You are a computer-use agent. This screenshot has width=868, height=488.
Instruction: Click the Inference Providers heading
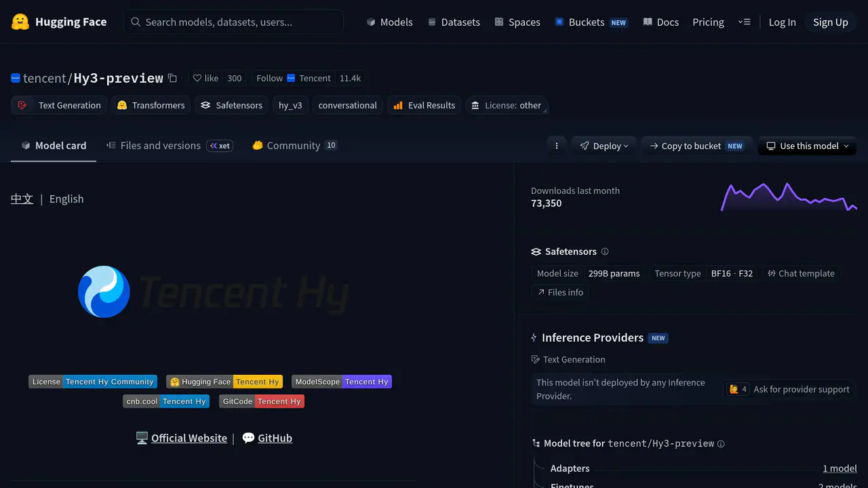(593, 338)
